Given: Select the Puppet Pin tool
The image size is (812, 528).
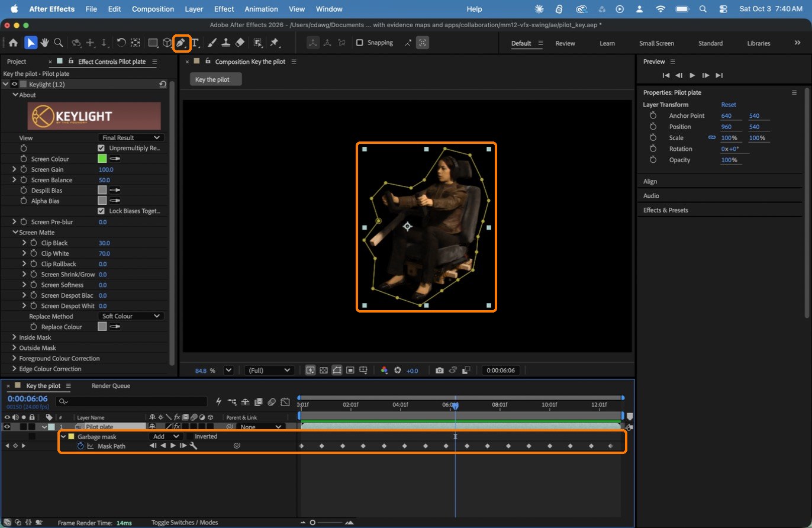Looking at the screenshot, I should (x=275, y=43).
